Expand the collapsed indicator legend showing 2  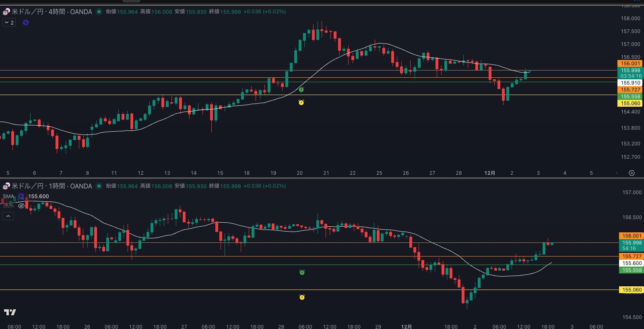point(9,23)
